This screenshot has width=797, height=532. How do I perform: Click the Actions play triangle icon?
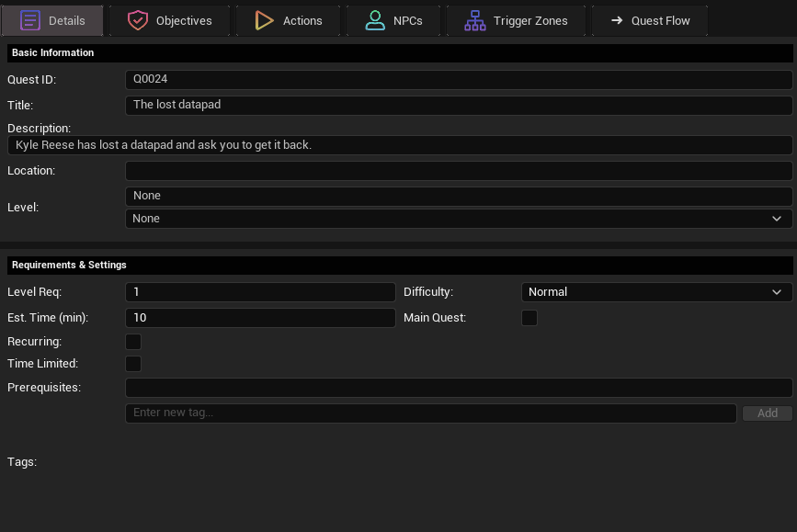tap(264, 21)
